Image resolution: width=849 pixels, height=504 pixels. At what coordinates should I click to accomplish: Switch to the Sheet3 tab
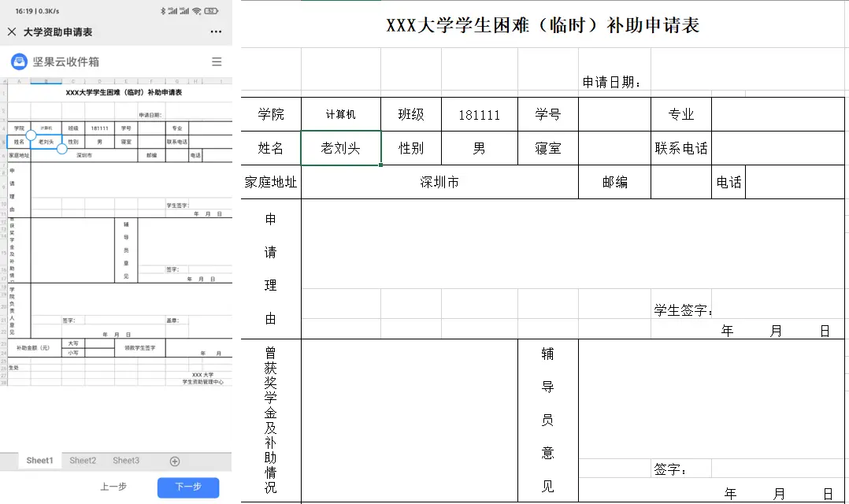[125, 461]
